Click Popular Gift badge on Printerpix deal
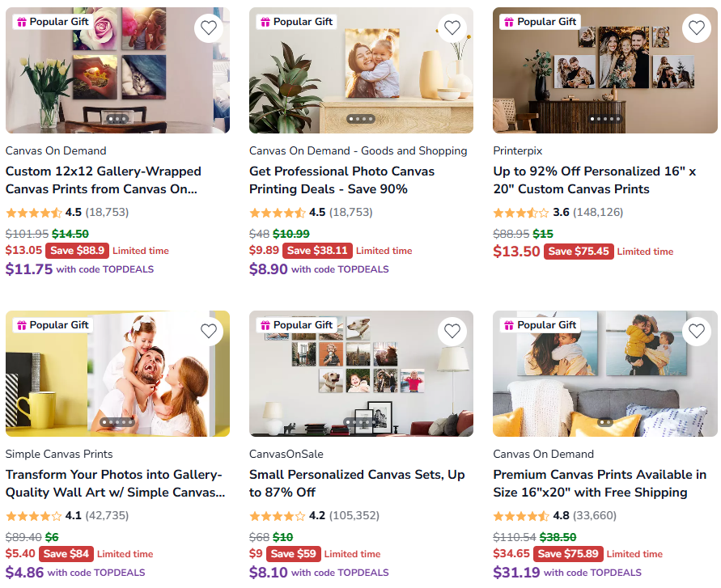 [541, 22]
